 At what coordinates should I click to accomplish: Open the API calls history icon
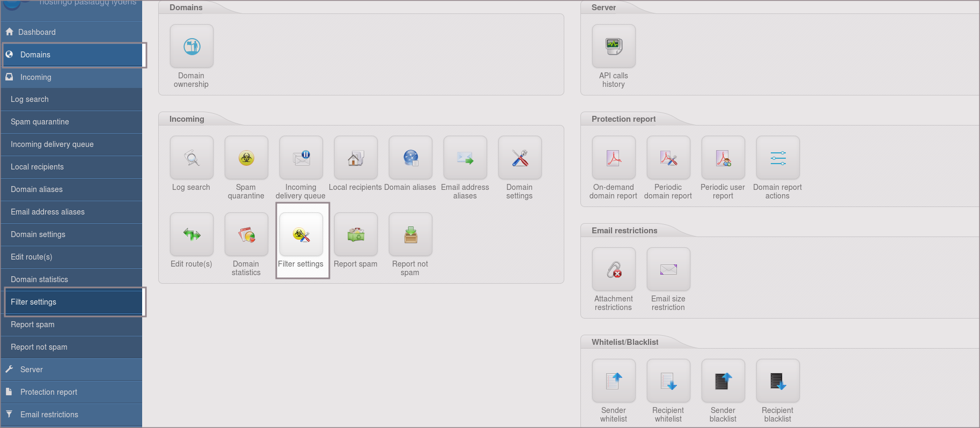point(614,47)
